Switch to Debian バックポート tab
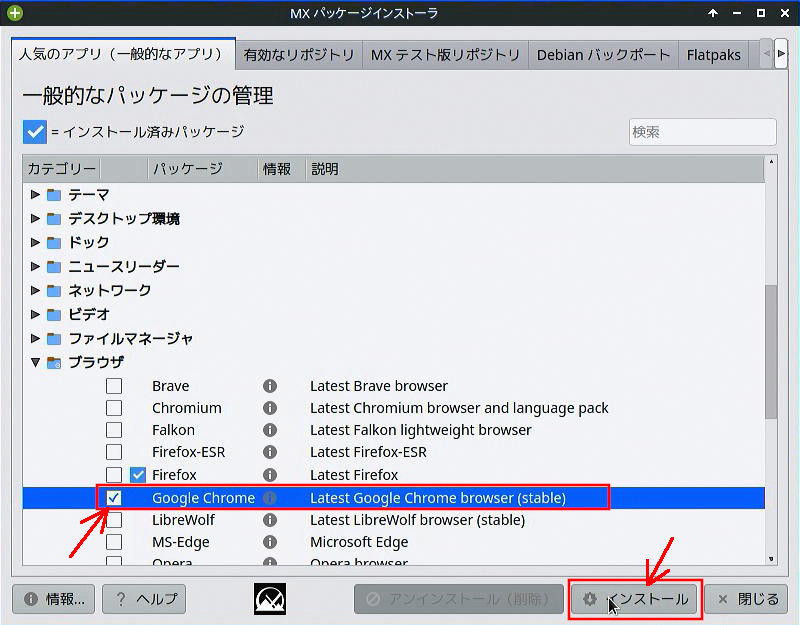The height and width of the screenshot is (625, 800). 604,55
